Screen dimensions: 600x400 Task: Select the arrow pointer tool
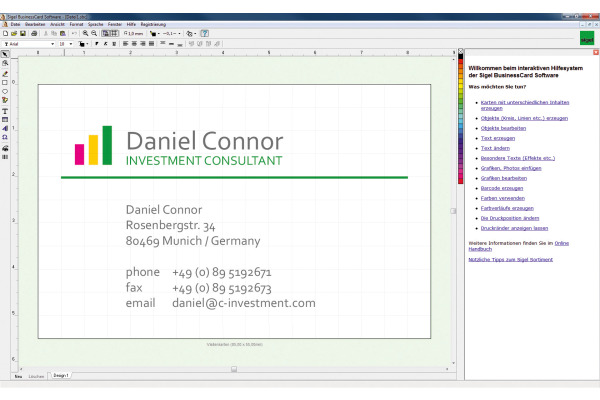5,55
